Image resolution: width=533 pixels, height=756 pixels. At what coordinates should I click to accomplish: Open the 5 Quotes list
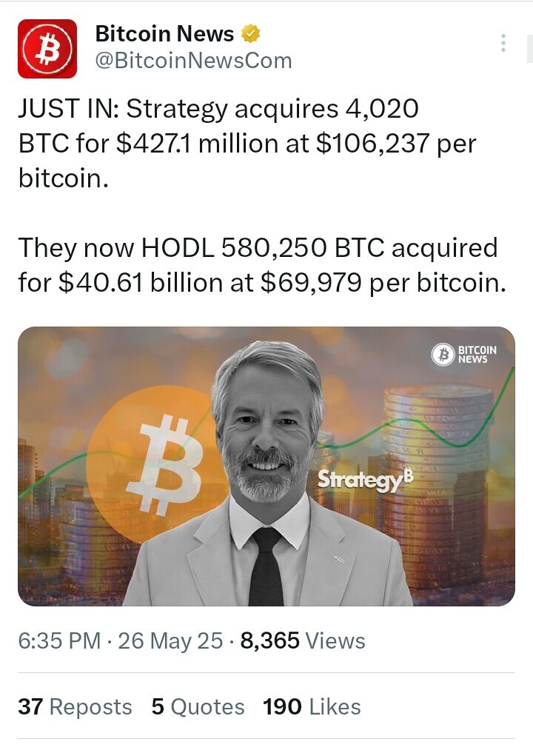pyautogui.click(x=198, y=707)
